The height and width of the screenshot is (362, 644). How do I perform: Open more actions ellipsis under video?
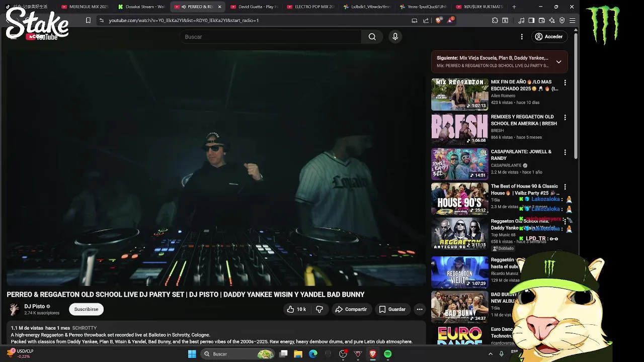click(420, 309)
